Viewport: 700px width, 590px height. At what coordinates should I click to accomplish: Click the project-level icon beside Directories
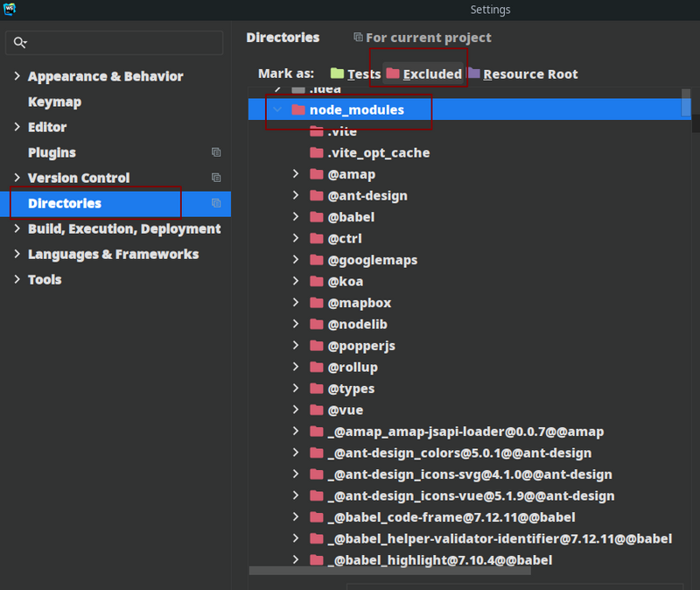[x=216, y=203]
